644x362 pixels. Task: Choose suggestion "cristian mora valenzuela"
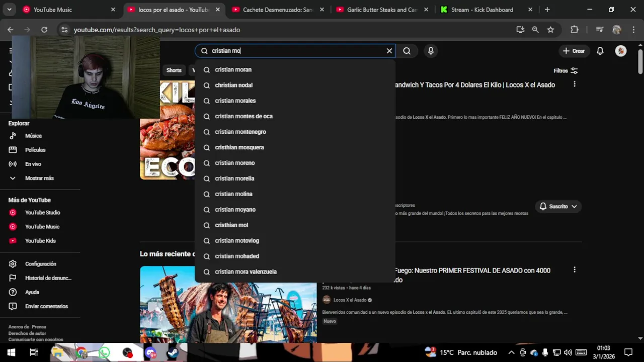(295, 273)
